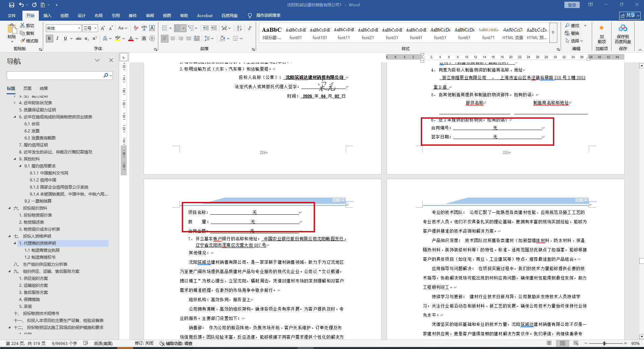Apply subscript formatting

[87, 38]
